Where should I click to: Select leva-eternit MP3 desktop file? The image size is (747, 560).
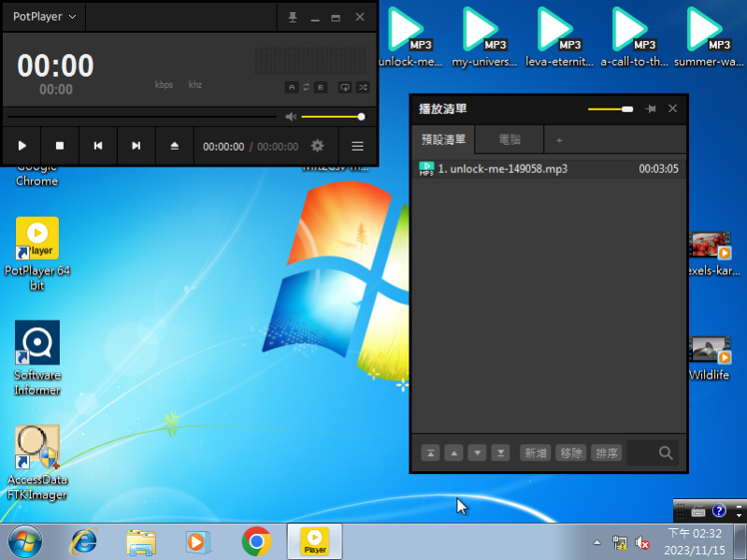pos(559,37)
